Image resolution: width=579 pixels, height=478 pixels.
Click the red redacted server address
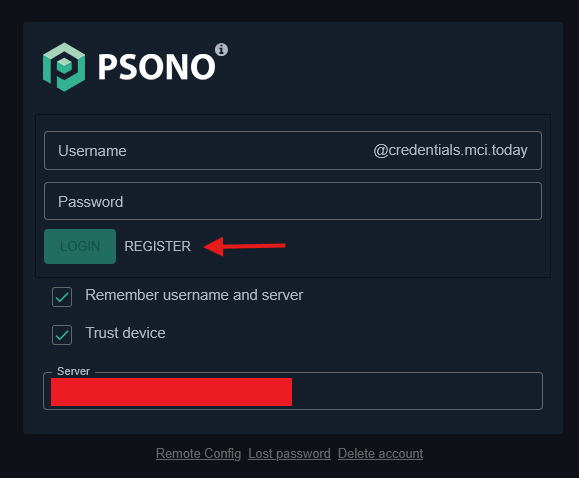coord(171,392)
